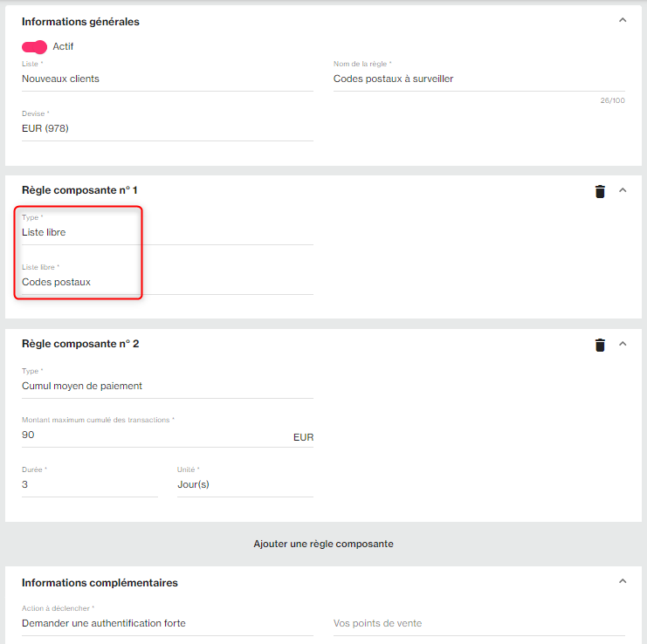
Task: Delete Règle composante n° 1 with trash icon
Action: tap(600, 191)
